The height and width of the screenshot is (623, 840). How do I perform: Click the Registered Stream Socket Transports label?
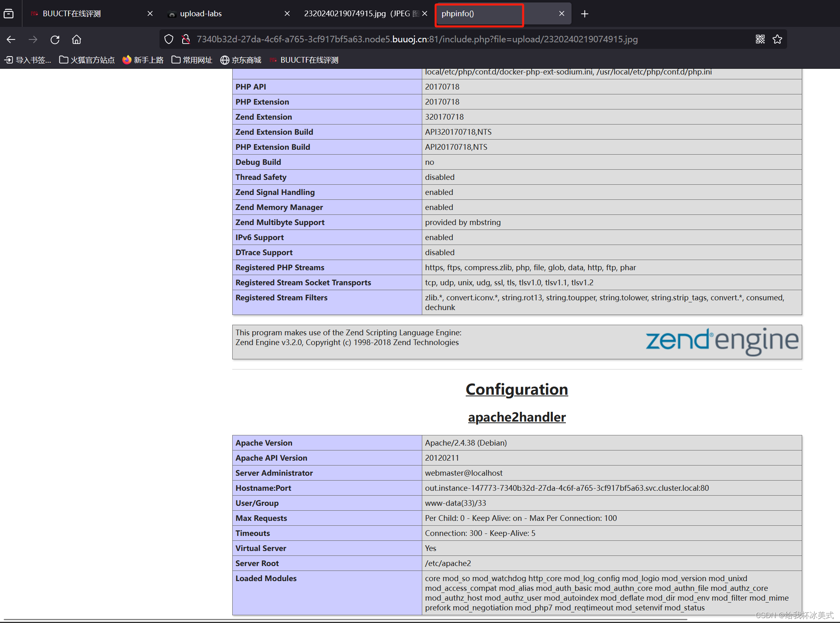[303, 282]
